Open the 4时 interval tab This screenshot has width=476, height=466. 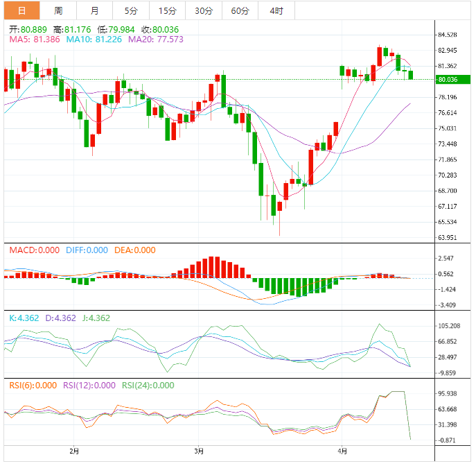click(276, 10)
